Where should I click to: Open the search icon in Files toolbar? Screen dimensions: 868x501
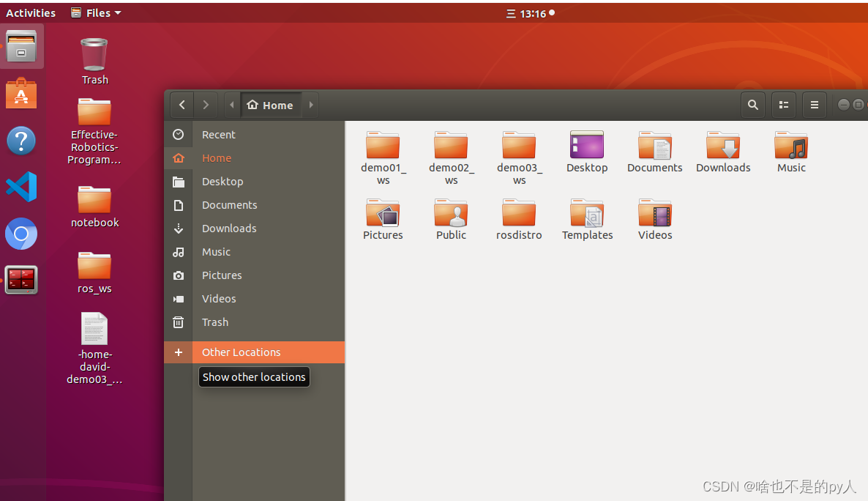click(753, 105)
